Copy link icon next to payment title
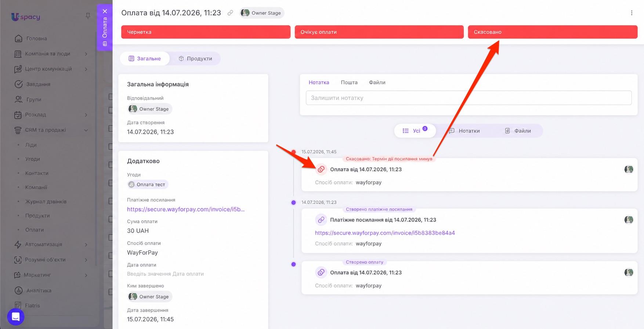Screen dimensions: 644x329 click(230, 13)
